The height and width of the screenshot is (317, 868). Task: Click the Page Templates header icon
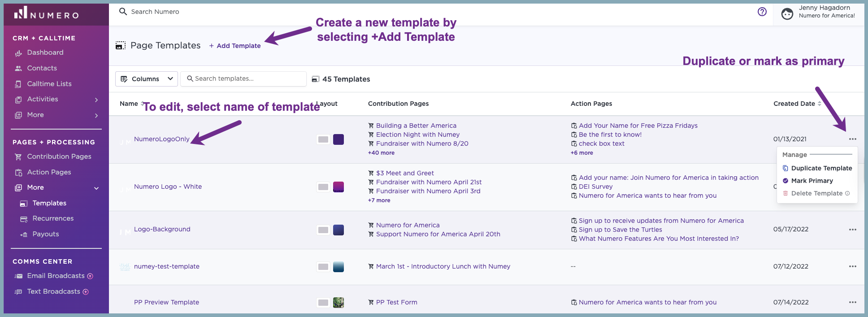(121, 45)
